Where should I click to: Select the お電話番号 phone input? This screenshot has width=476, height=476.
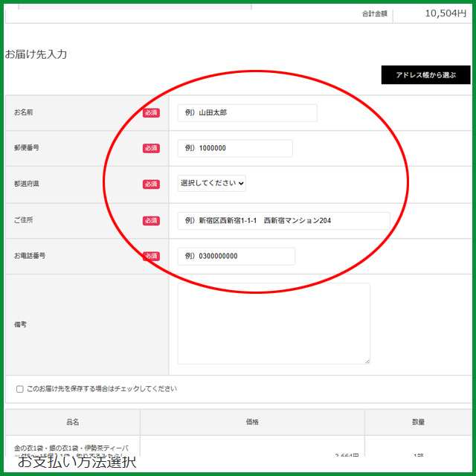coord(236,256)
